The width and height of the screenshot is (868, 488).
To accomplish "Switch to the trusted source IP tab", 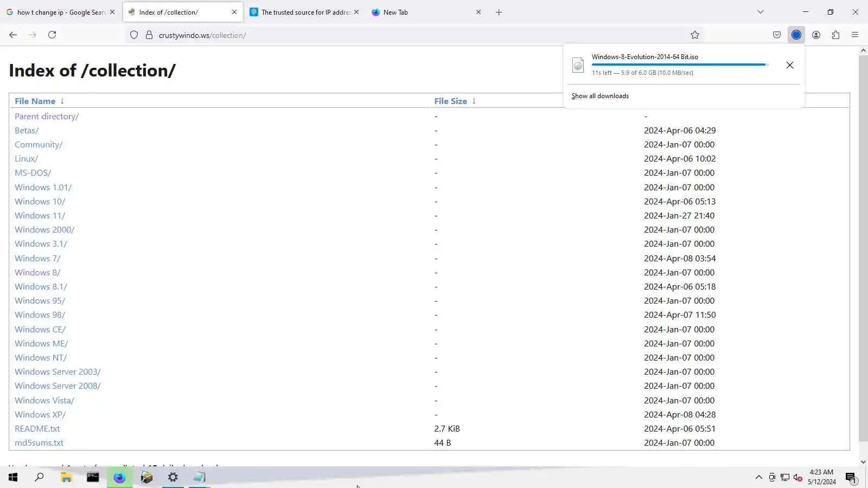I will (305, 12).
